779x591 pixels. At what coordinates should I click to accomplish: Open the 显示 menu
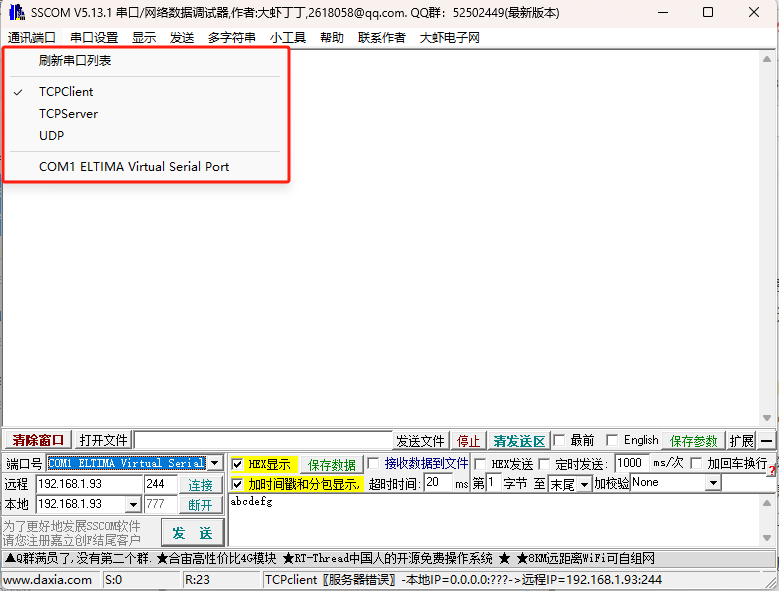144,38
